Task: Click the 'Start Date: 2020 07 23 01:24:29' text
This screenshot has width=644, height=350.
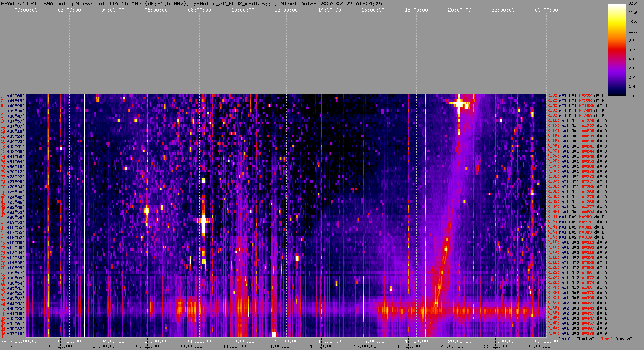Action: point(331,4)
